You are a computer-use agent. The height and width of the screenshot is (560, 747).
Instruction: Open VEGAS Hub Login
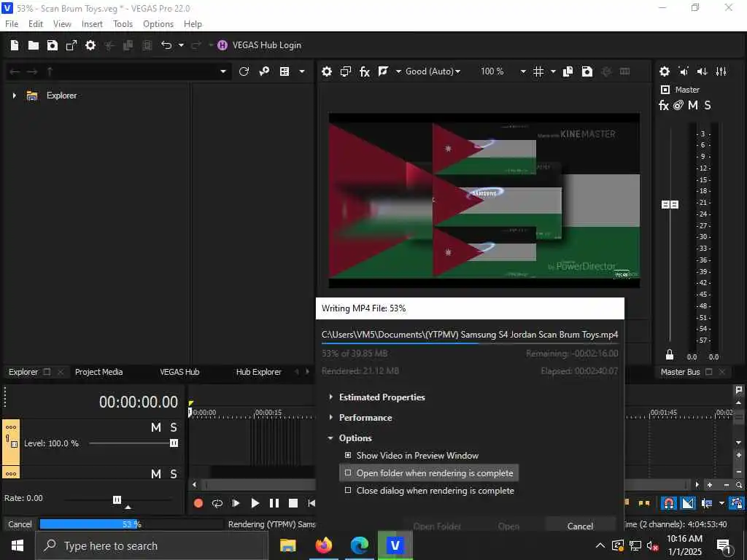coord(260,45)
